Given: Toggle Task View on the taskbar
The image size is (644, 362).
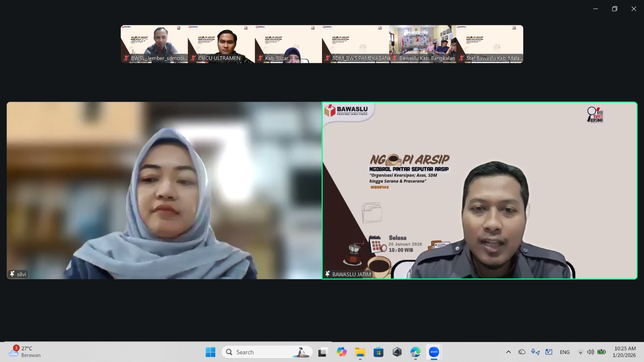Looking at the screenshot, I should (x=323, y=352).
